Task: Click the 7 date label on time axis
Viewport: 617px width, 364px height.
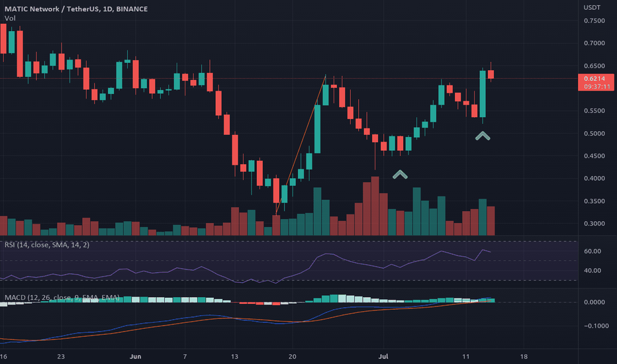Action: [x=185, y=357]
